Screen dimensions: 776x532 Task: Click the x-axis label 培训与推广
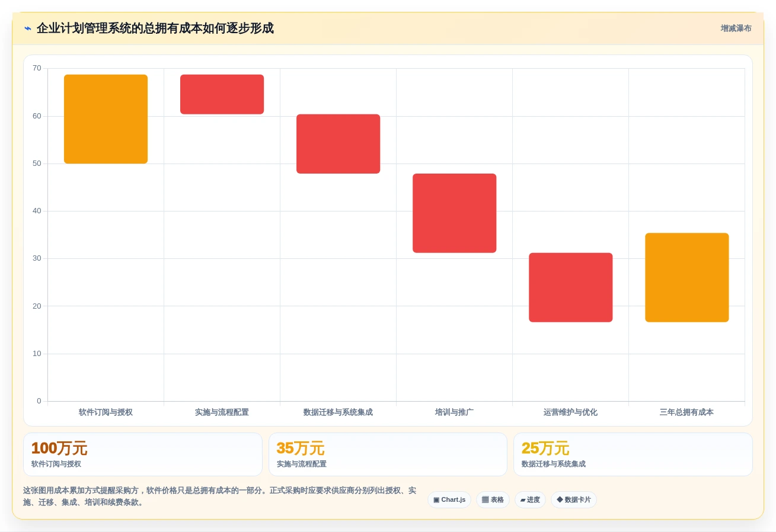pos(454,412)
